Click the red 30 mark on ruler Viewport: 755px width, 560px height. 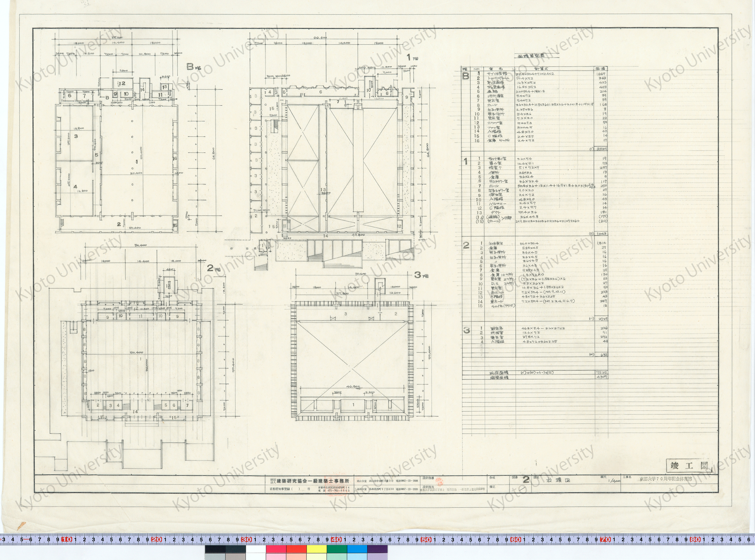[x=247, y=539]
